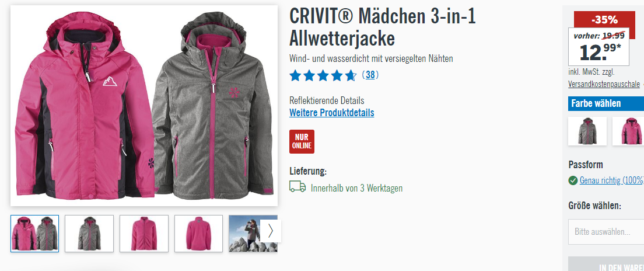Image resolution: width=644 pixels, height=271 pixels.
Task: Select the grey jacket color option
Action: coord(587,131)
